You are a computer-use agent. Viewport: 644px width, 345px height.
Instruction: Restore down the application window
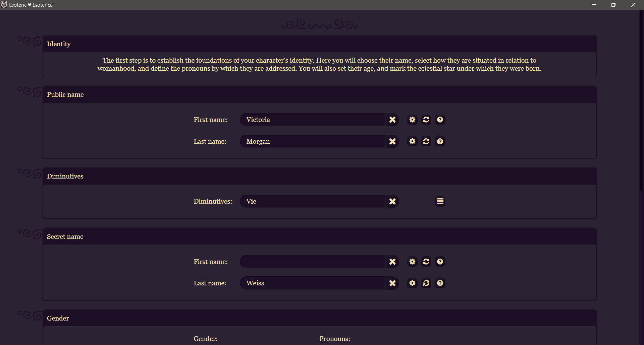pyautogui.click(x=613, y=5)
